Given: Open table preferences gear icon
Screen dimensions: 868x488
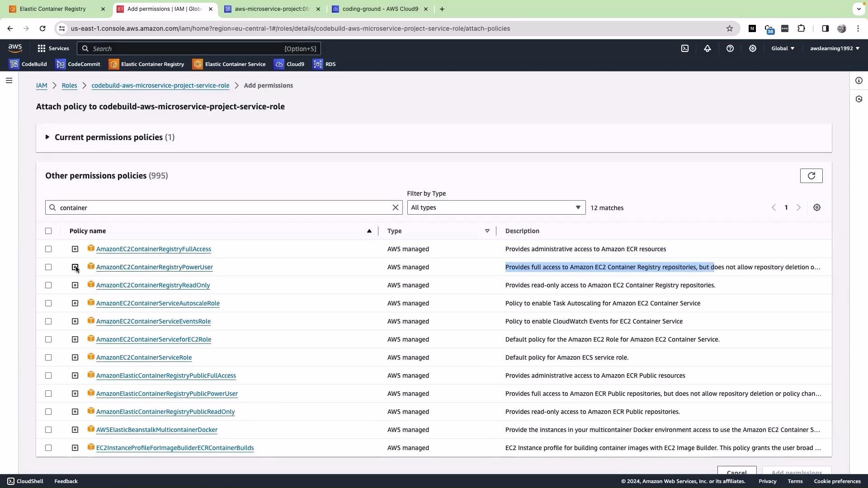Looking at the screenshot, I should (x=817, y=207).
